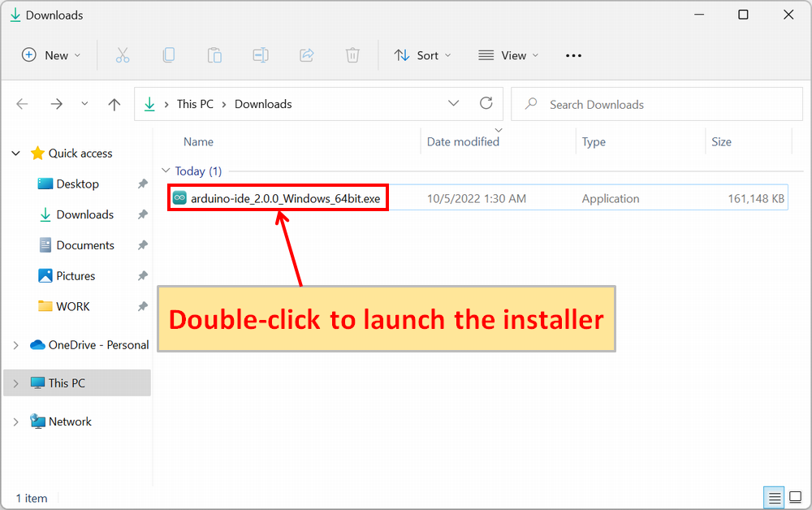Click in the Search Downloads field
This screenshot has height=510, width=812.
[657, 104]
